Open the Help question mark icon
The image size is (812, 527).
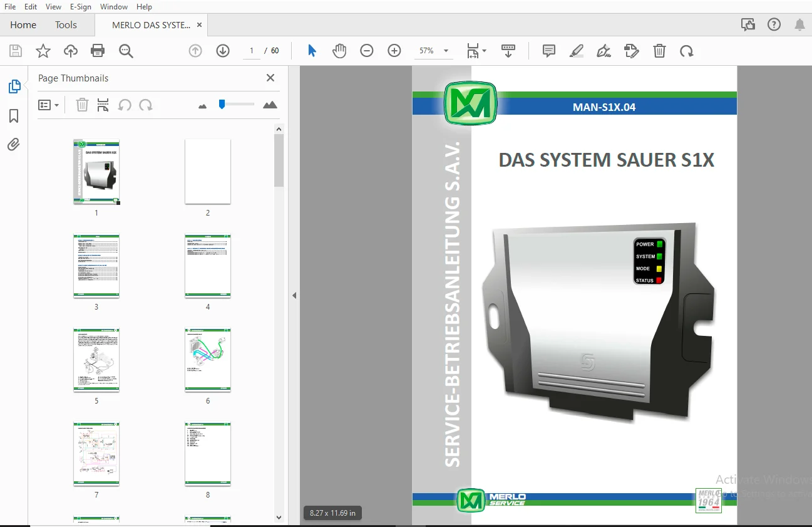(774, 25)
